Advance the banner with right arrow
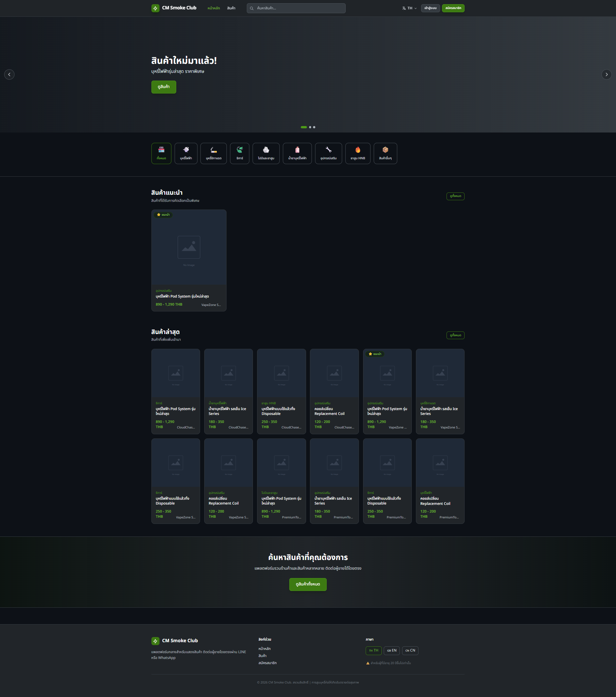The width and height of the screenshot is (616, 697). coord(606,74)
